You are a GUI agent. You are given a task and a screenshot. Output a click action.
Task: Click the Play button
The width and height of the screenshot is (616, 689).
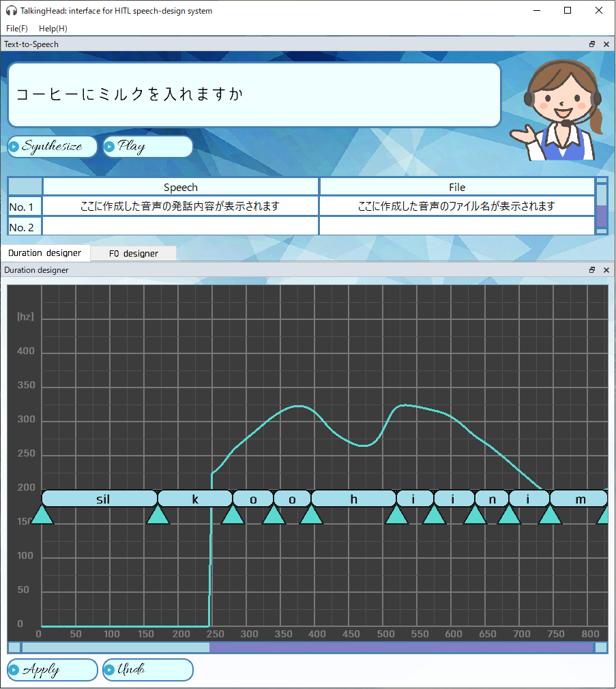[x=147, y=146]
